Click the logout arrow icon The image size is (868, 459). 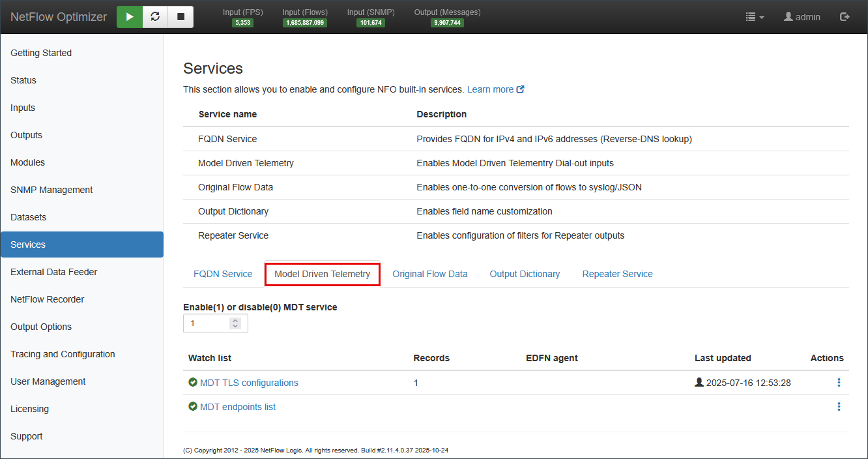click(x=845, y=17)
